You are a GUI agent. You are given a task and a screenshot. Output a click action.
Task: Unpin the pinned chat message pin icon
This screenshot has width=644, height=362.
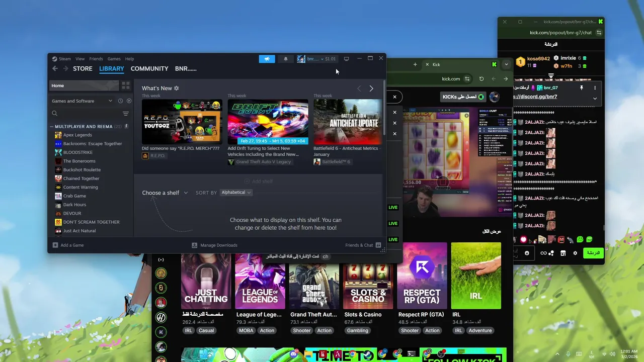pos(581,87)
